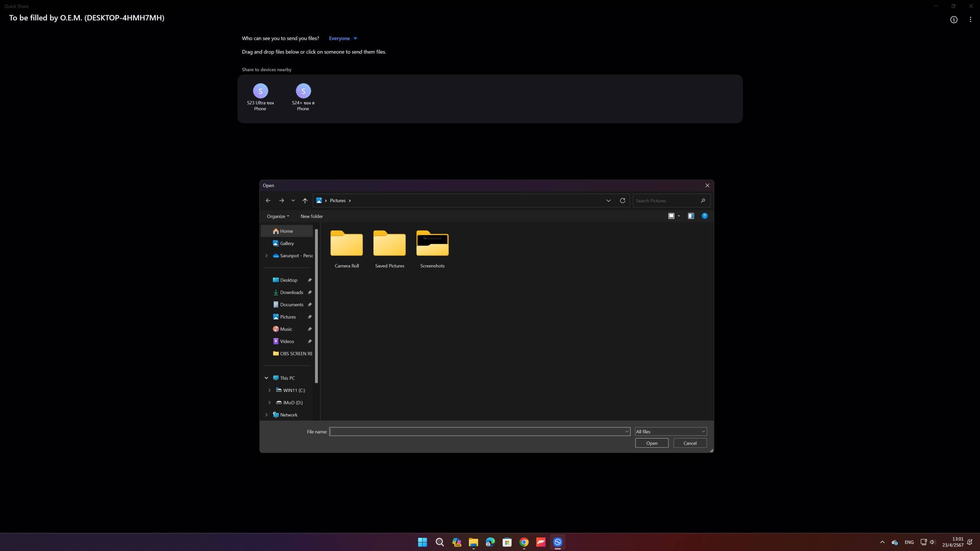Viewport: 980px width, 551px height.
Task: Select the S24+ phone device avatar
Action: (x=303, y=91)
